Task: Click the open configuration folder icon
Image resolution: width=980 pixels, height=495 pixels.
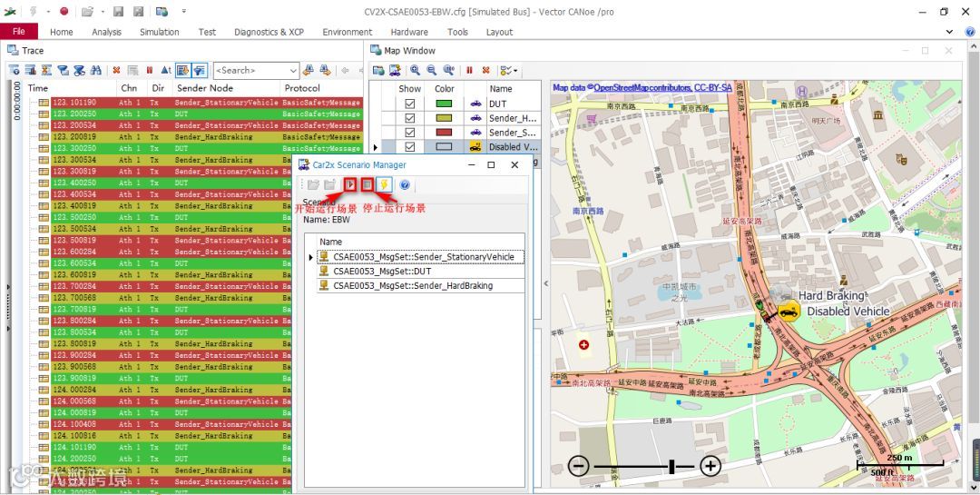Action: pyautogui.click(x=87, y=11)
